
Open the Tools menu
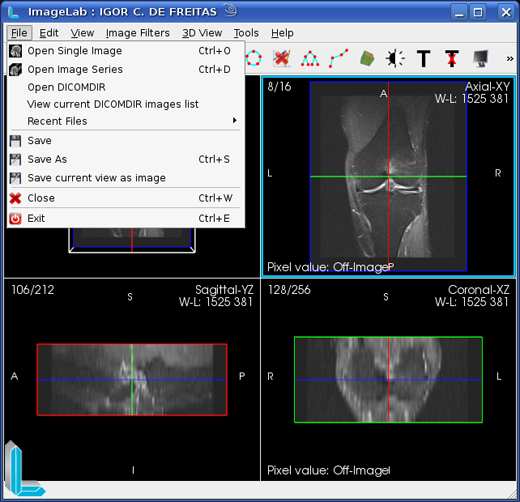246,33
